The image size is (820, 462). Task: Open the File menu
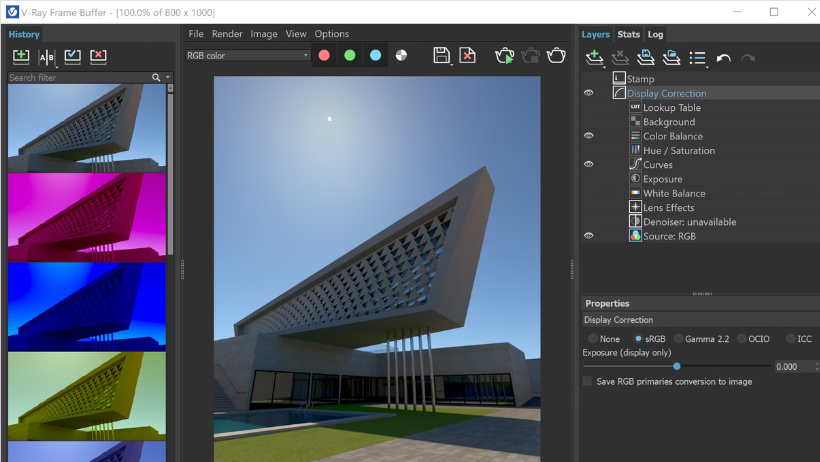pos(196,34)
